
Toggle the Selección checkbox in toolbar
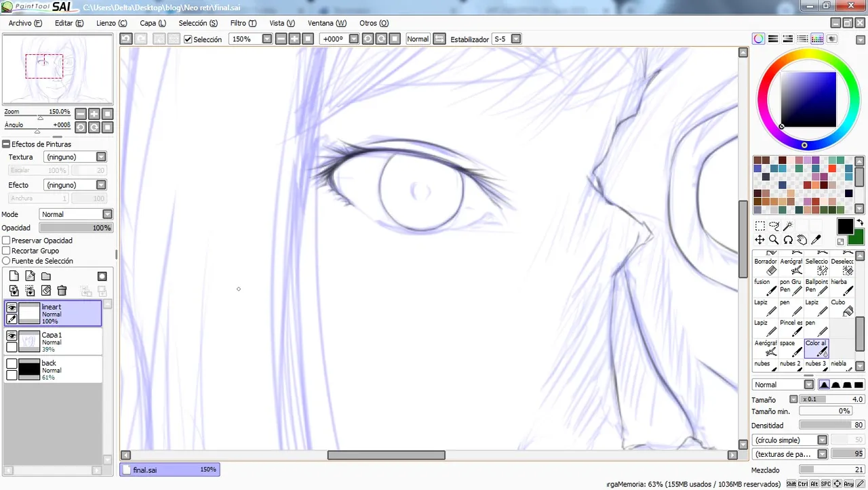pyautogui.click(x=189, y=39)
